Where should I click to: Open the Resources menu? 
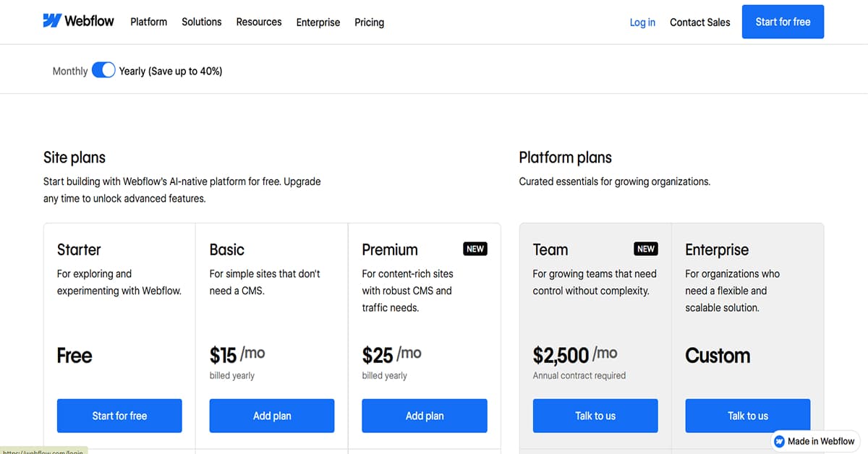tap(259, 22)
